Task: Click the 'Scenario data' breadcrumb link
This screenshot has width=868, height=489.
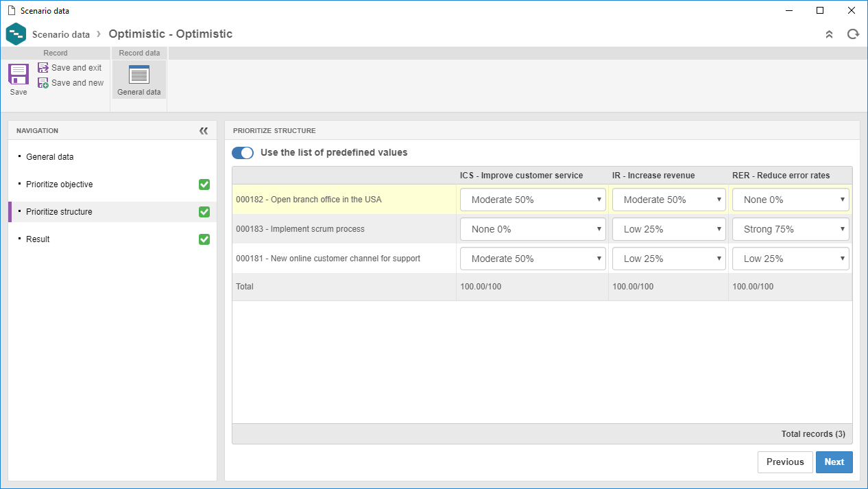Action: (61, 34)
